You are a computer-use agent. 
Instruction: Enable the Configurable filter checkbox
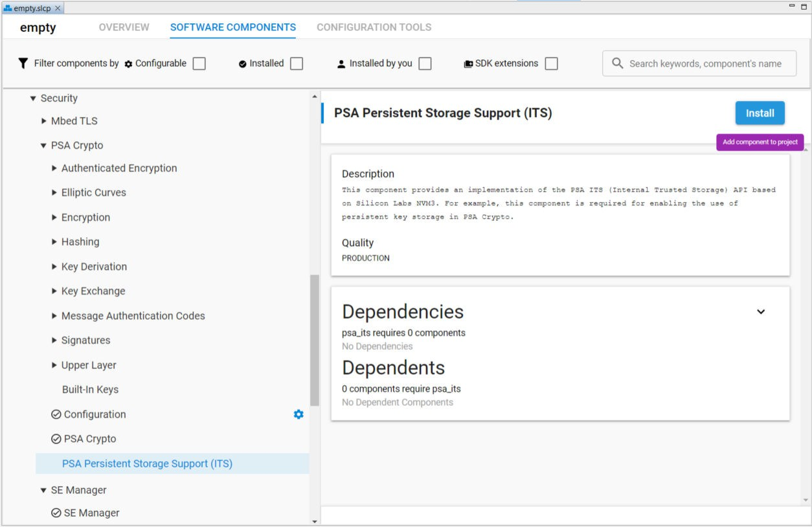(199, 63)
